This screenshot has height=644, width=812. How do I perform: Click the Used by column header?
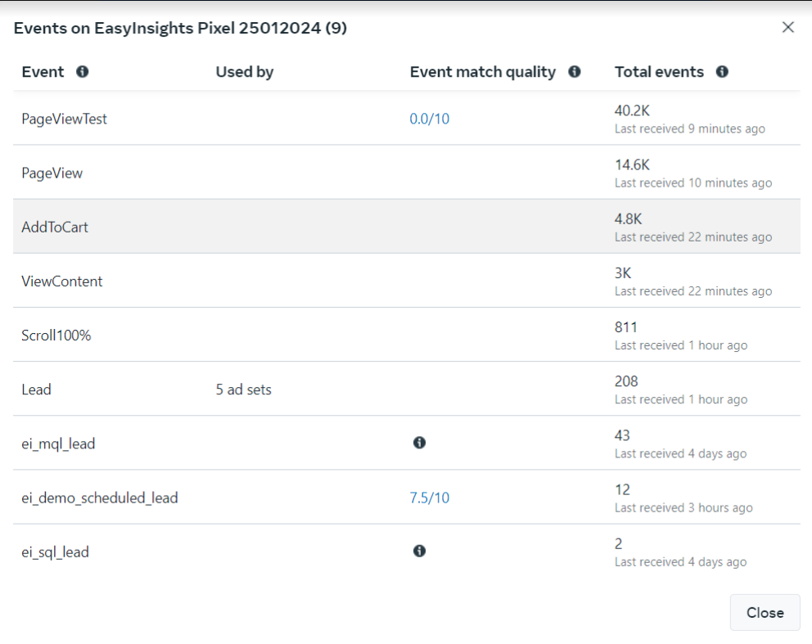click(x=244, y=72)
